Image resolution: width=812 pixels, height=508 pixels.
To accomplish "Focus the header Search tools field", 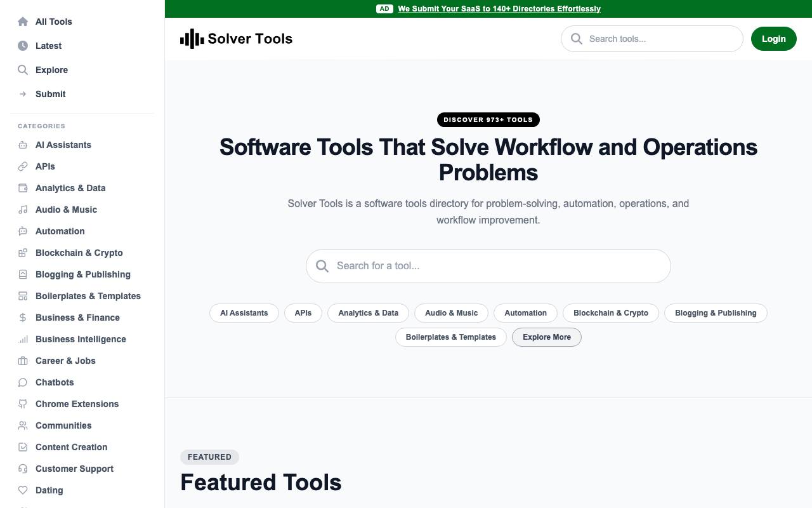I will click(x=652, y=39).
